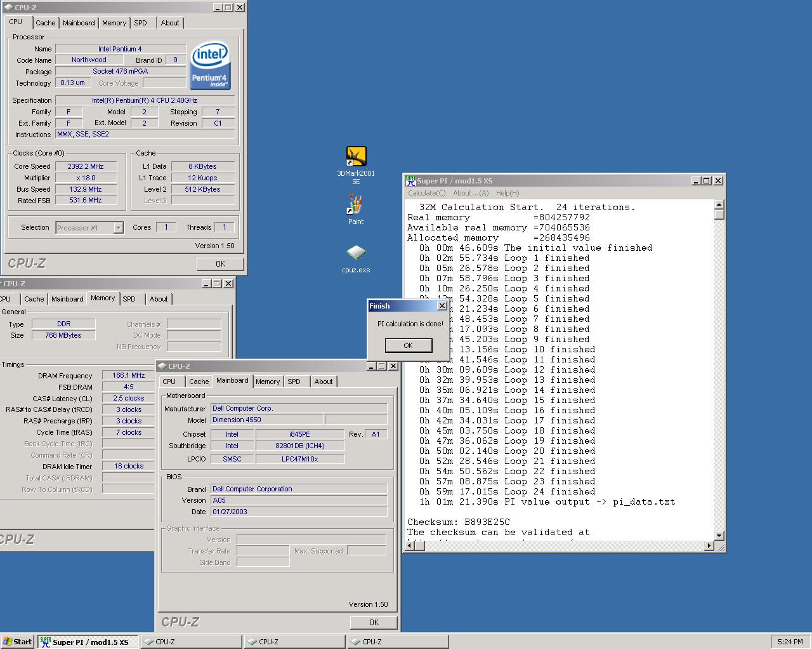Switch to Cache tab in top CPU-Z window

pos(45,23)
